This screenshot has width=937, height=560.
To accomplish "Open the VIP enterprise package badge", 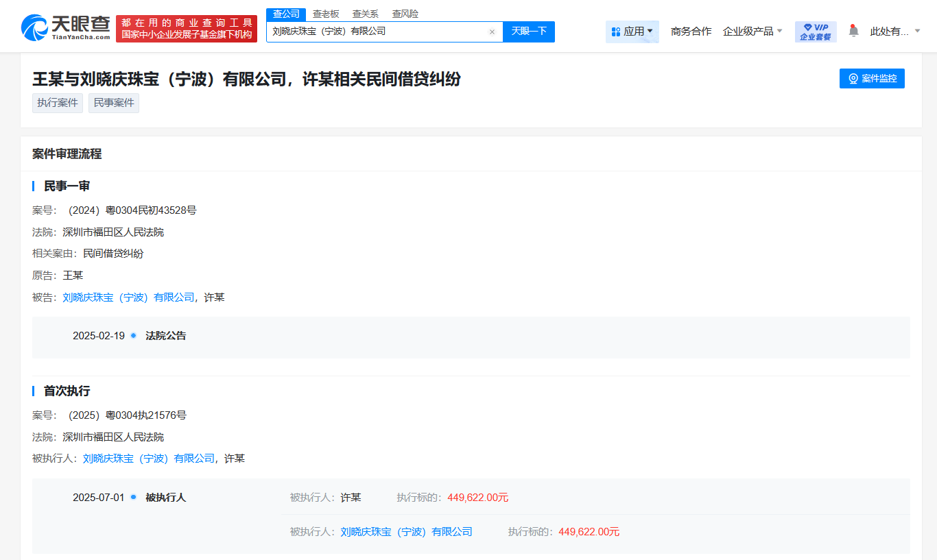I will (x=815, y=32).
